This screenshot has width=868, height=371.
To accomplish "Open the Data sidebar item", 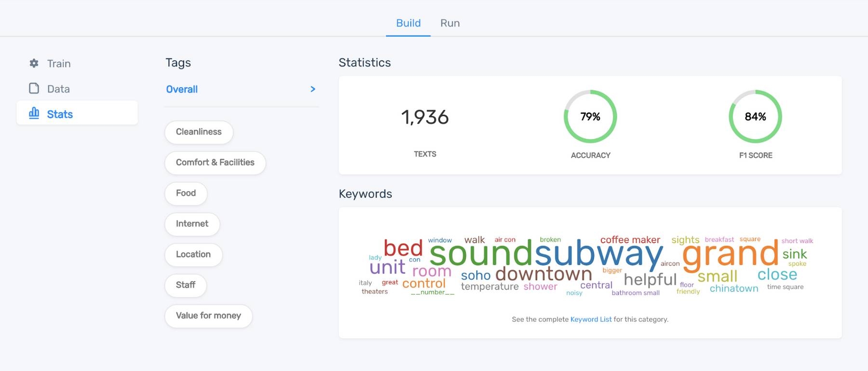I will (58, 89).
